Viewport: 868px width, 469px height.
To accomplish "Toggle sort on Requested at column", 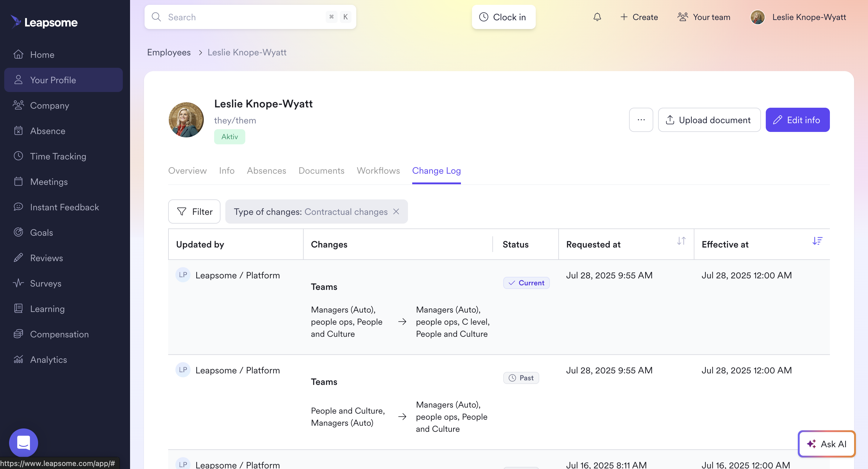I will click(681, 241).
